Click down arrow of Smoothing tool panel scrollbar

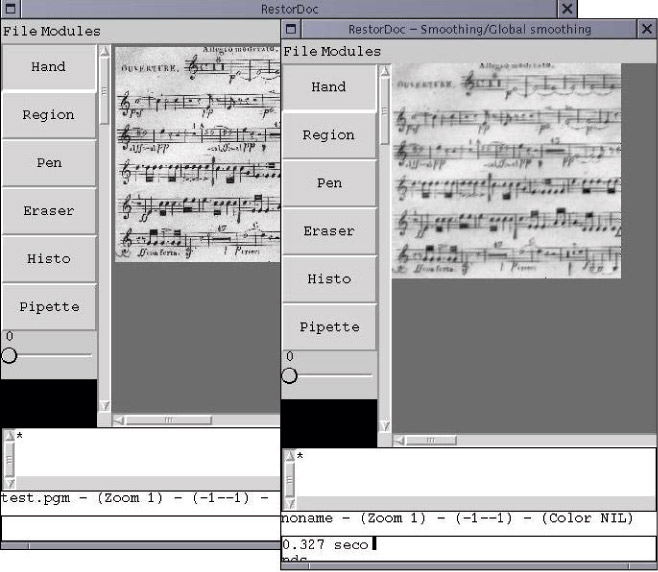click(385, 426)
